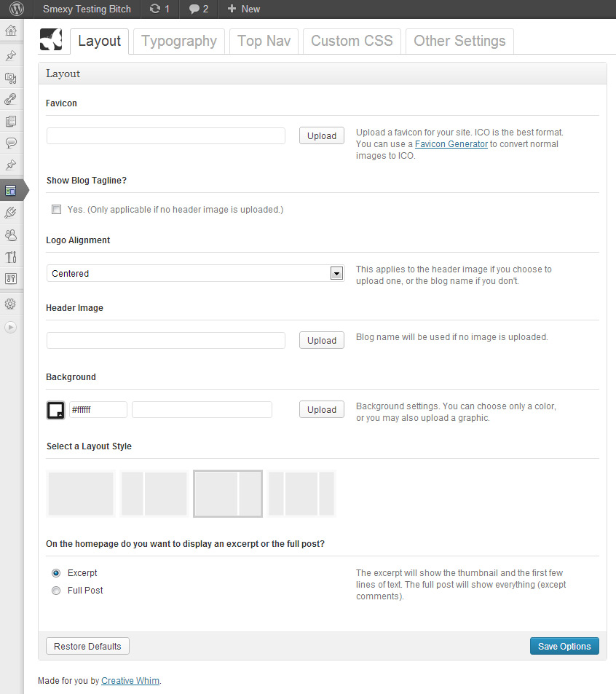The image size is (616, 694).
Task: Open the Plugins plug icon in sidebar
Action: (11, 213)
